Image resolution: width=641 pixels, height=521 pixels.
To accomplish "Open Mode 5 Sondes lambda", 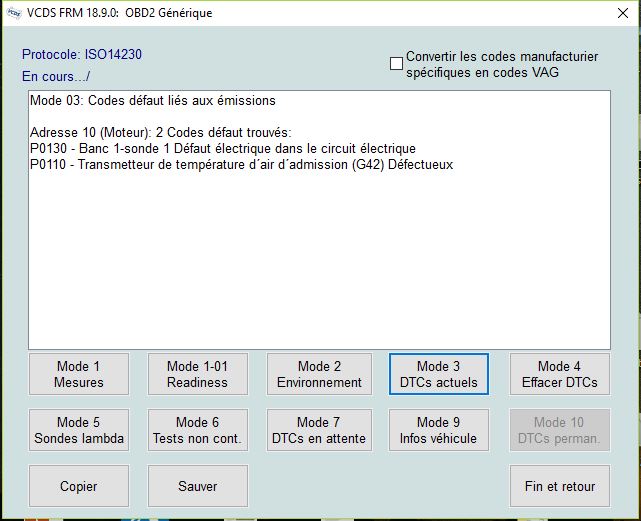I will pos(78,430).
